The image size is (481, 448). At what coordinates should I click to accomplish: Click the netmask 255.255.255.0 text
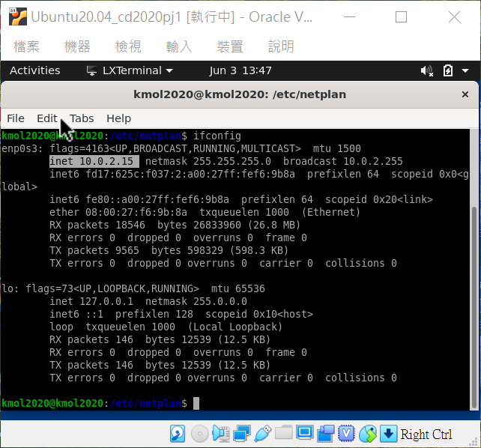(x=208, y=161)
